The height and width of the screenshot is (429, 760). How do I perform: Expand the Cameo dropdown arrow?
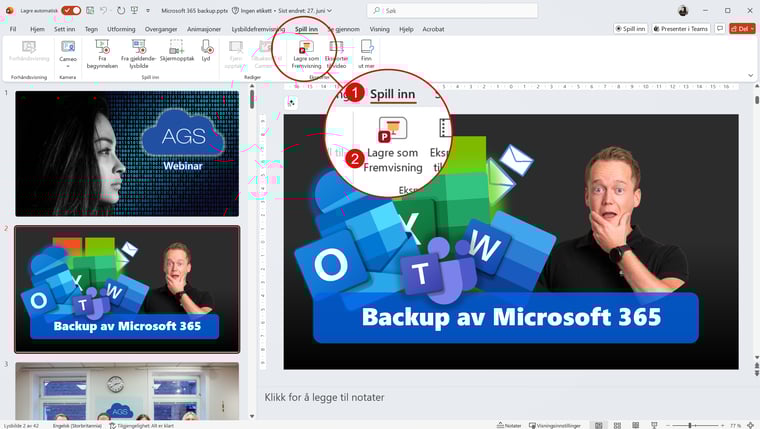68,66
